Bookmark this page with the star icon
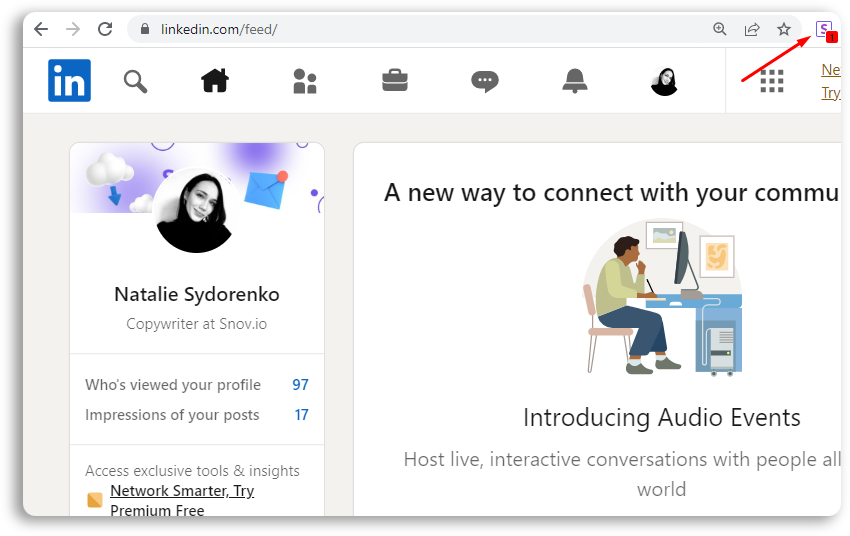 point(784,29)
